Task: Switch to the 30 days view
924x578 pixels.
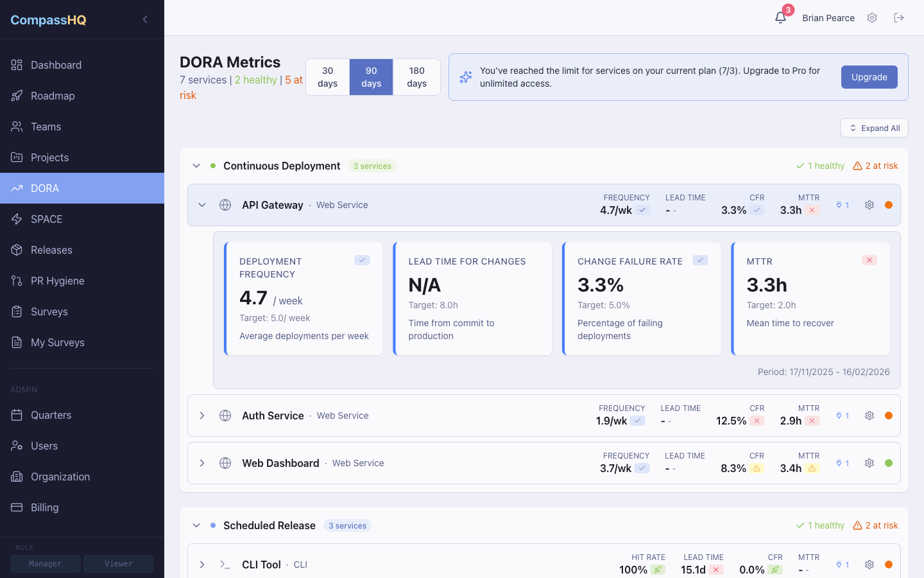Action: 327,76
